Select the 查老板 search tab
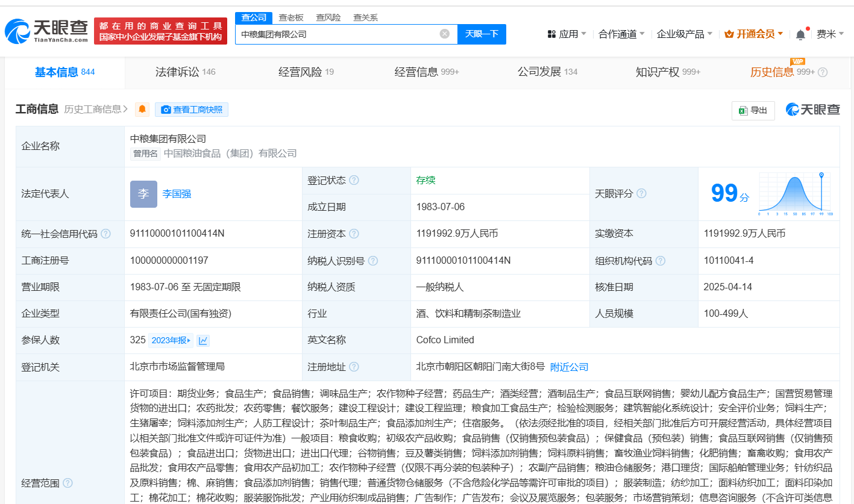854x504 pixels. [x=290, y=17]
